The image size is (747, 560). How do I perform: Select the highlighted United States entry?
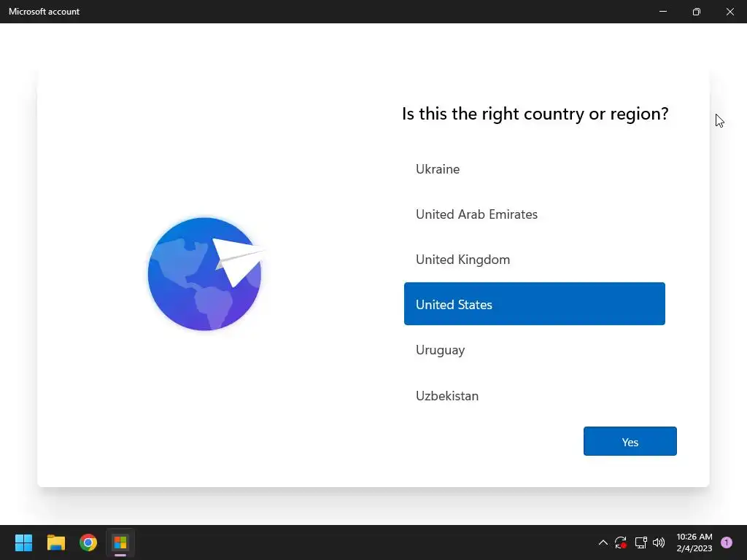pos(534,304)
